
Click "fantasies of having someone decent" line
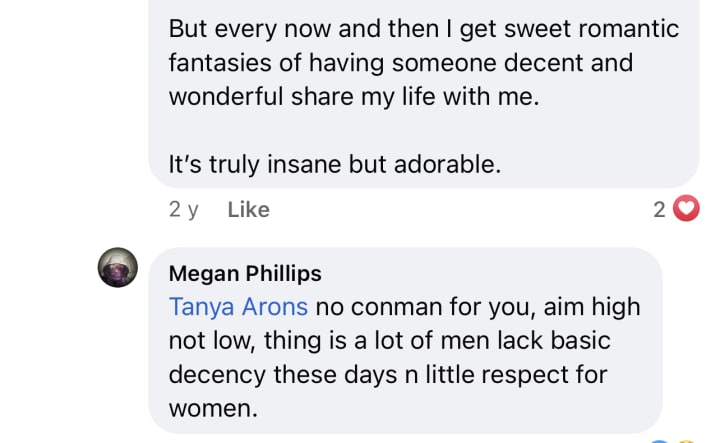tap(400, 63)
